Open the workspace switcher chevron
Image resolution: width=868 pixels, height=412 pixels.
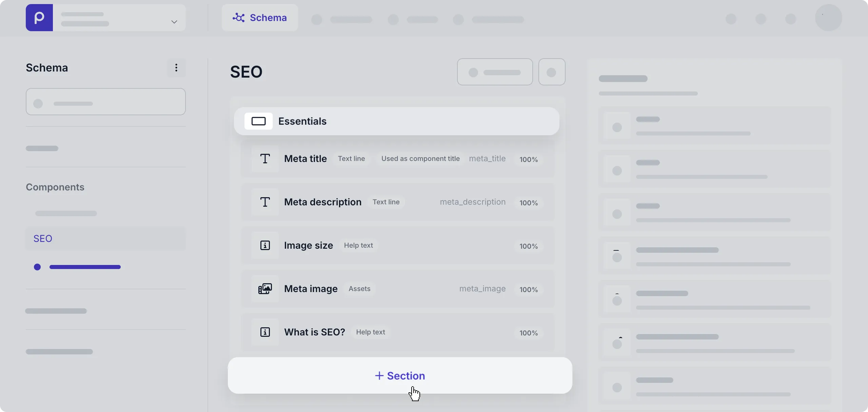pos(174,22)
